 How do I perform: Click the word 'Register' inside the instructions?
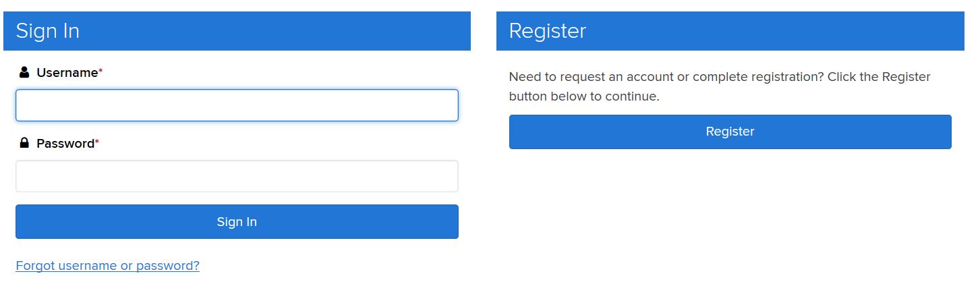tap(906, 77)
